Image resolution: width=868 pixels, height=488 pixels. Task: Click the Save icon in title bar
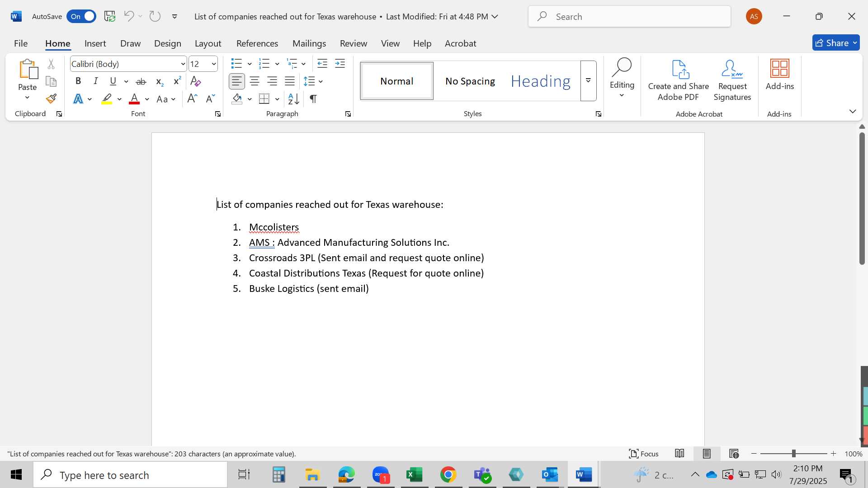point(110,16)
